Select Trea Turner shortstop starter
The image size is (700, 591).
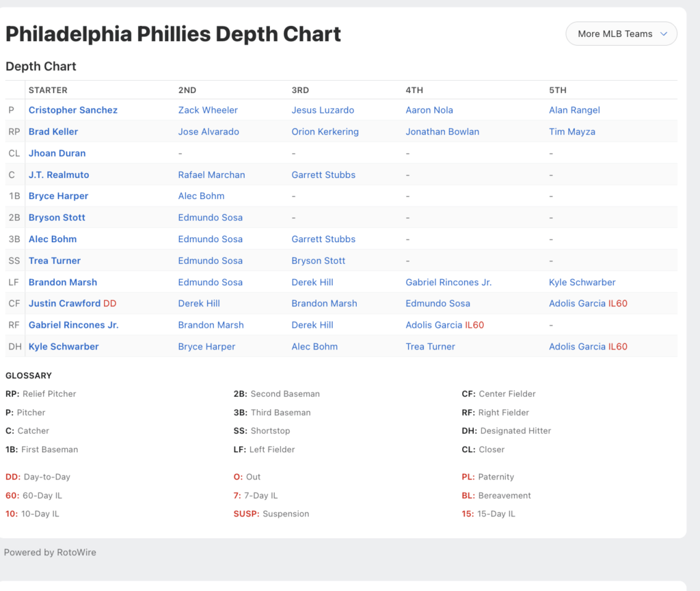pyautogui.click(x=55, y=261)
